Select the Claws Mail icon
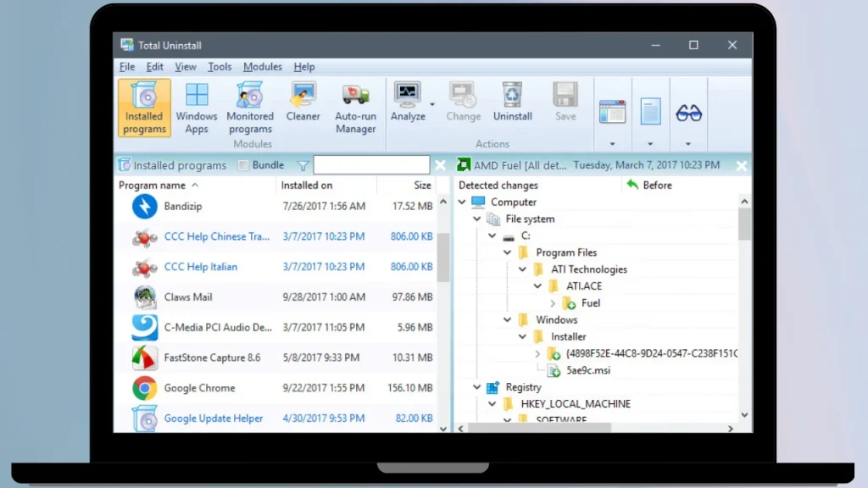The height and width of the screenshot is (488, 868). click(x=144, y=297)
